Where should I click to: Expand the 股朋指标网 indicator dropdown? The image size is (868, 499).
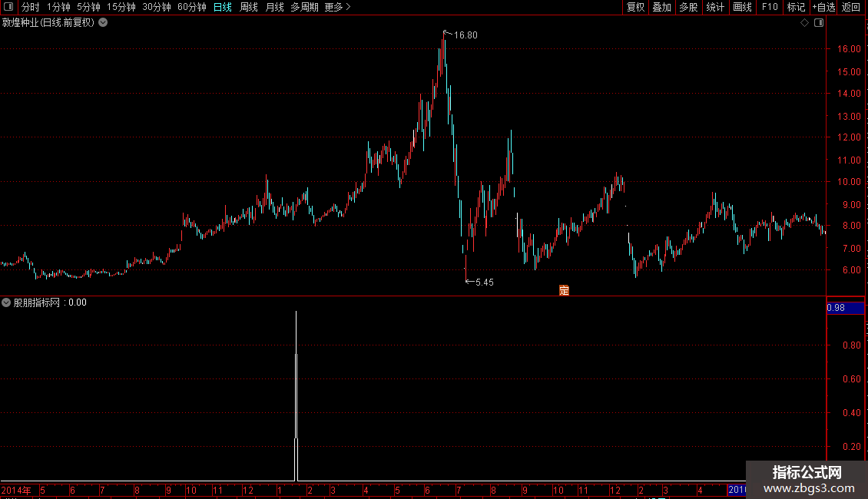click(6, 302)
